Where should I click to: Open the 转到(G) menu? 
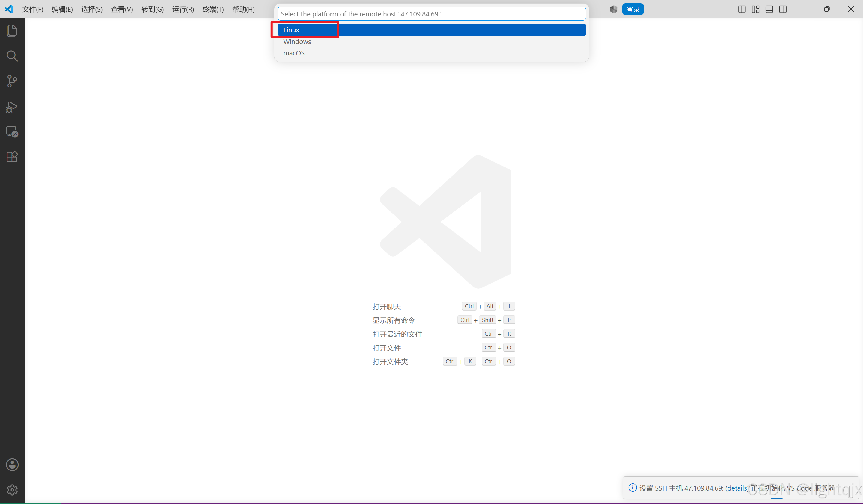153,9
